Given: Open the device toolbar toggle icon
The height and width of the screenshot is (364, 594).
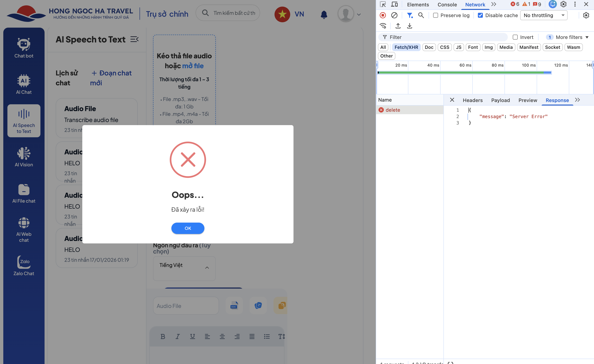Looking at the screenshot, I should [394, 4].
